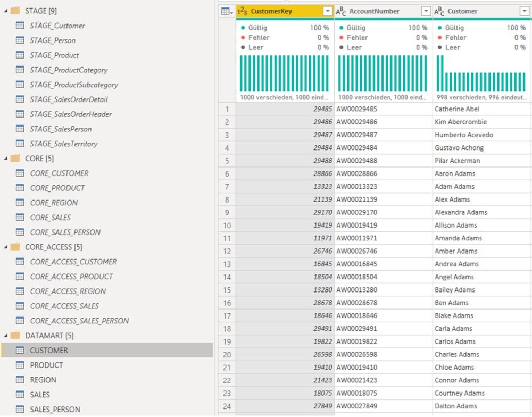The width and height of the screenshot is (532, 417).
Task: Click the 123 data type icon on CustomerKey
Action: tap(243, 11)
